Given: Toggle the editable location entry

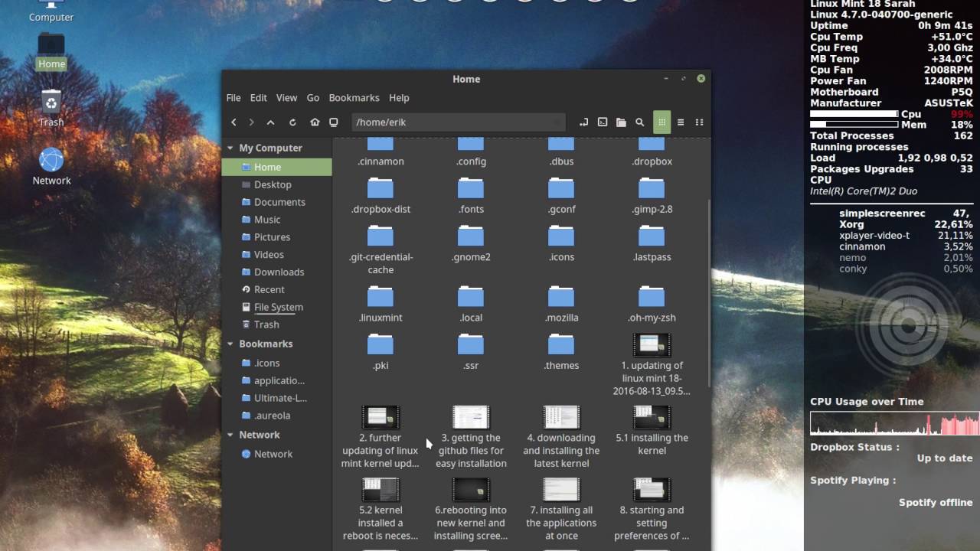Looking at the screenshot, I should pos(583,122).
